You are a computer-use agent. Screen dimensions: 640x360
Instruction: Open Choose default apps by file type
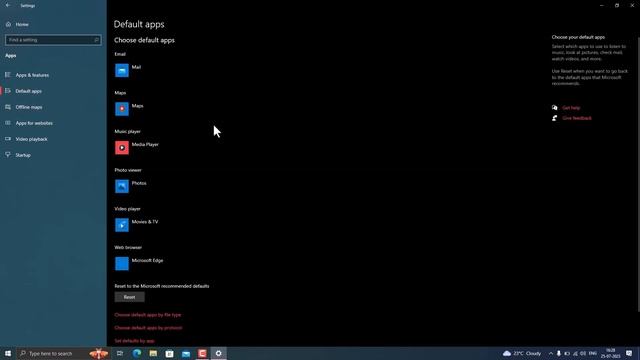pyautogui.click(x=148, y=315)
